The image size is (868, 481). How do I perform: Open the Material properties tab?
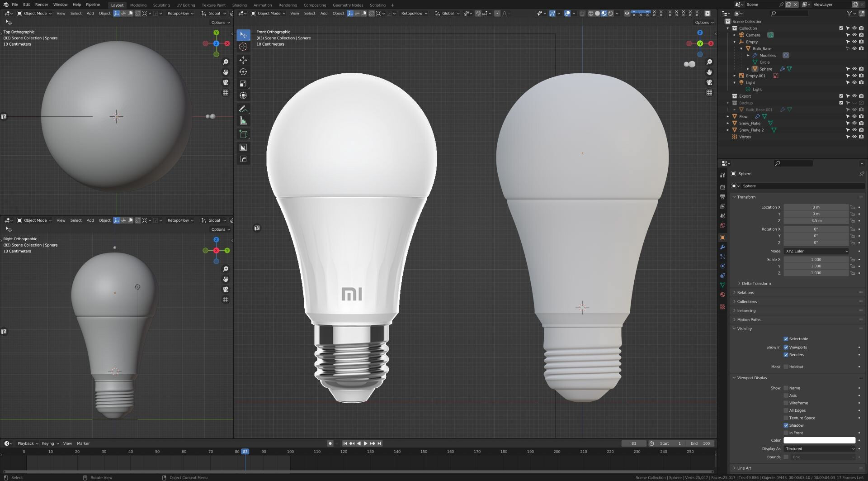pyautogui.click(x=722, y=295)
